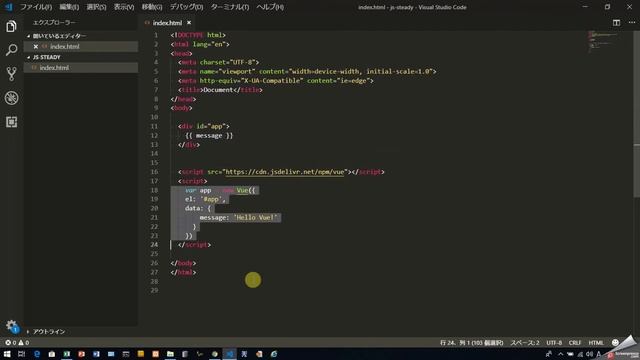640x360 pixels.
Task: Click the errors and warnings status indicator
Action: pos(17,343)
